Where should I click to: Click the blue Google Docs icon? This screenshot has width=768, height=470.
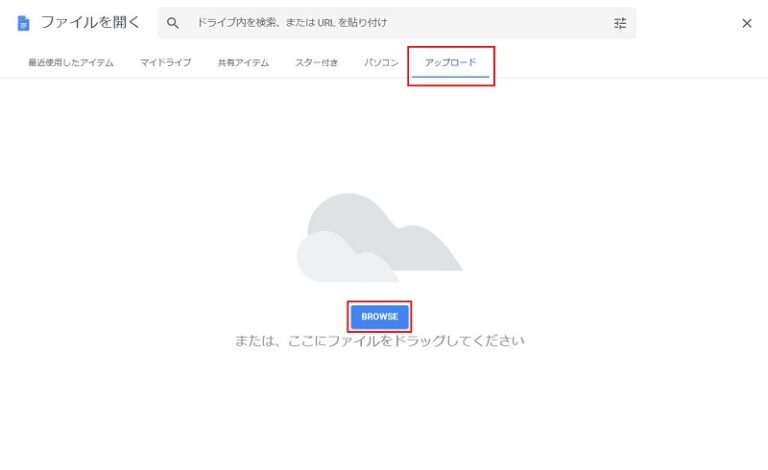click(23, 23)
